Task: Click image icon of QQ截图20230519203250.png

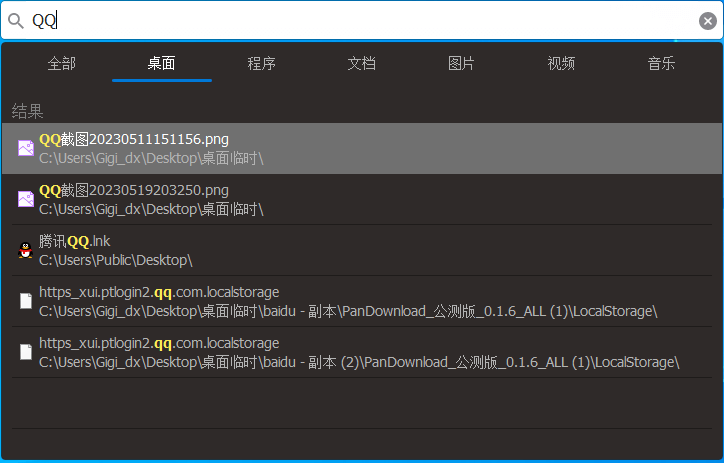Action: tap(26, 199)
